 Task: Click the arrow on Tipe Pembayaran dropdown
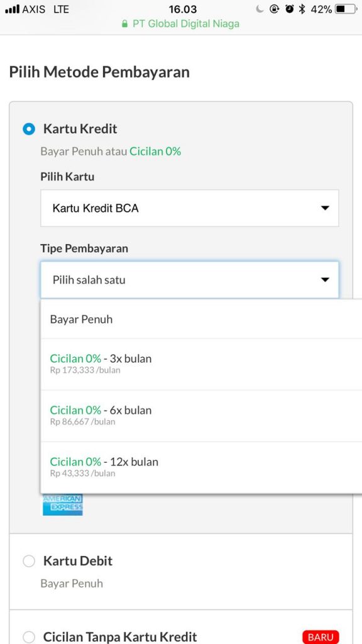(x=325, y=280)
